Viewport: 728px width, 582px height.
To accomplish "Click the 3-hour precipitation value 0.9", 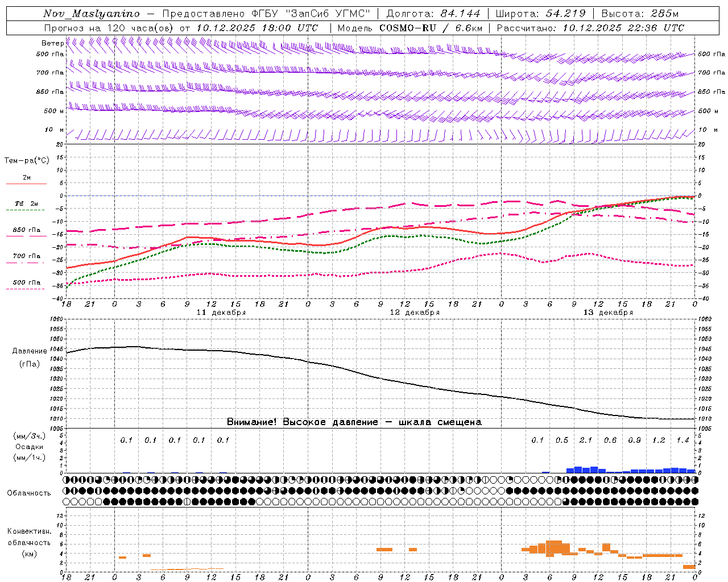I will click(634, 440).
